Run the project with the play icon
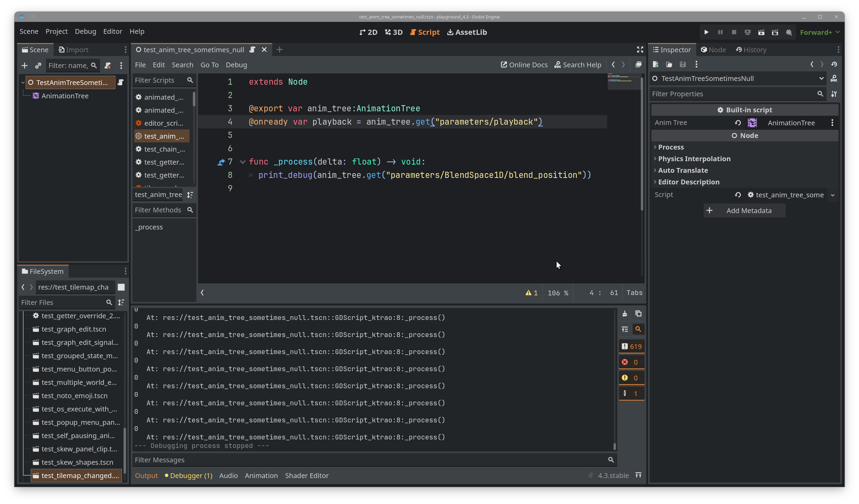859x504 pixels. click(706, 32)
